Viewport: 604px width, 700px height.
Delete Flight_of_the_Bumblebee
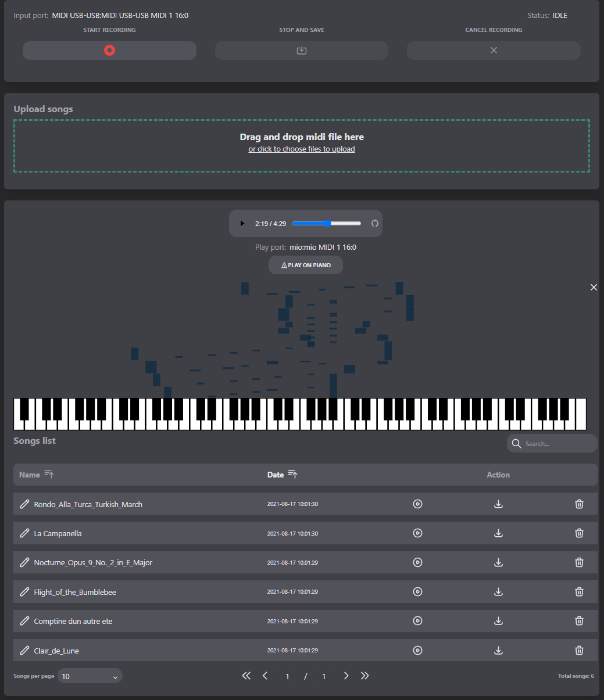point(579,591)
